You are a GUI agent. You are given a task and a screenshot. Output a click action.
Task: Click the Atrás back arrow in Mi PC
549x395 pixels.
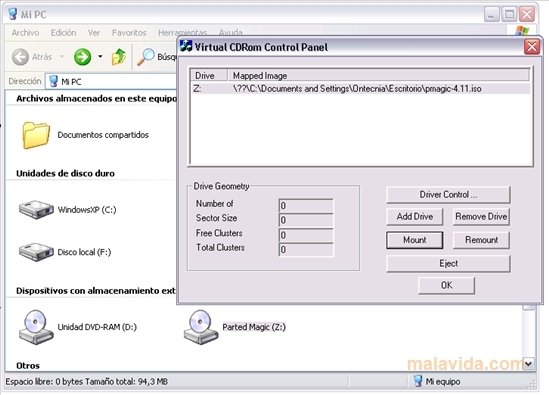coord(20,57)
